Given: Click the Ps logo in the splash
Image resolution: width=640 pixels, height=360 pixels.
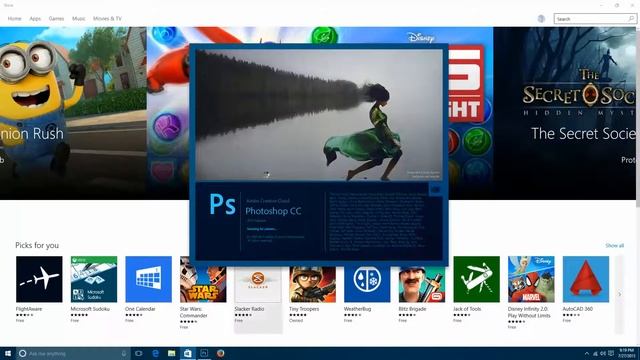Looking at the screenshot, I should [x=222, y=204].
